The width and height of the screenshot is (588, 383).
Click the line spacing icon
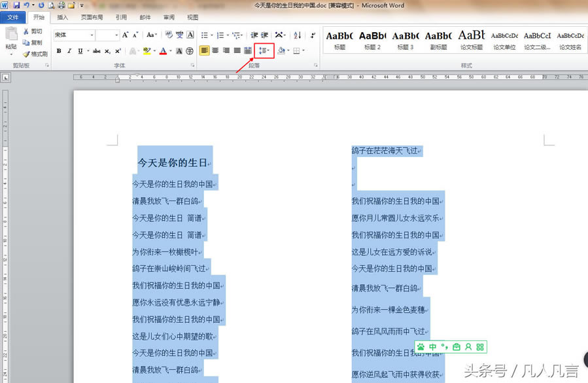pos(262,50)
